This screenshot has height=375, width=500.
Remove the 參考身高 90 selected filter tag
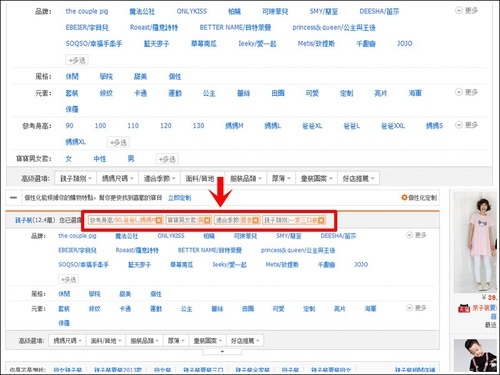point(159,220)
